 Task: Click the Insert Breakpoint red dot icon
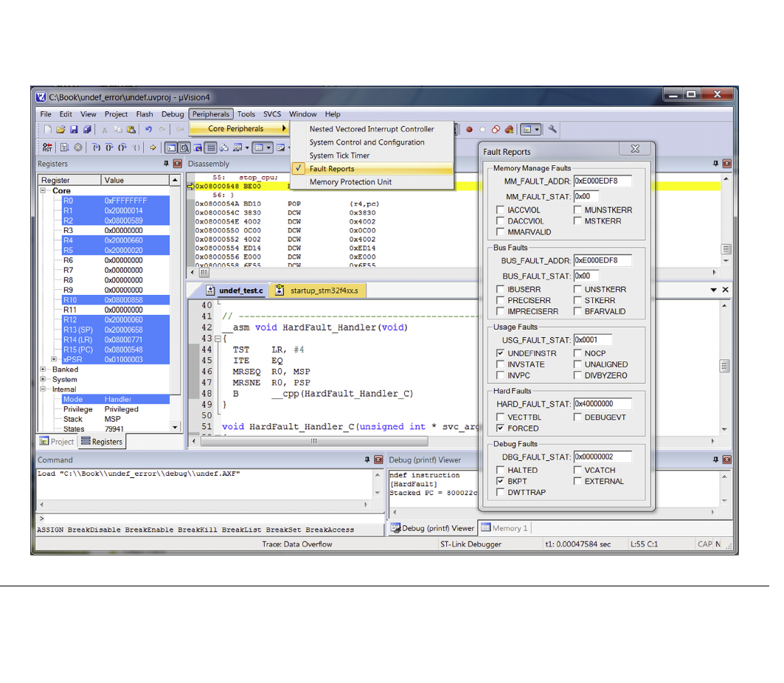click(x=469, y=130)
